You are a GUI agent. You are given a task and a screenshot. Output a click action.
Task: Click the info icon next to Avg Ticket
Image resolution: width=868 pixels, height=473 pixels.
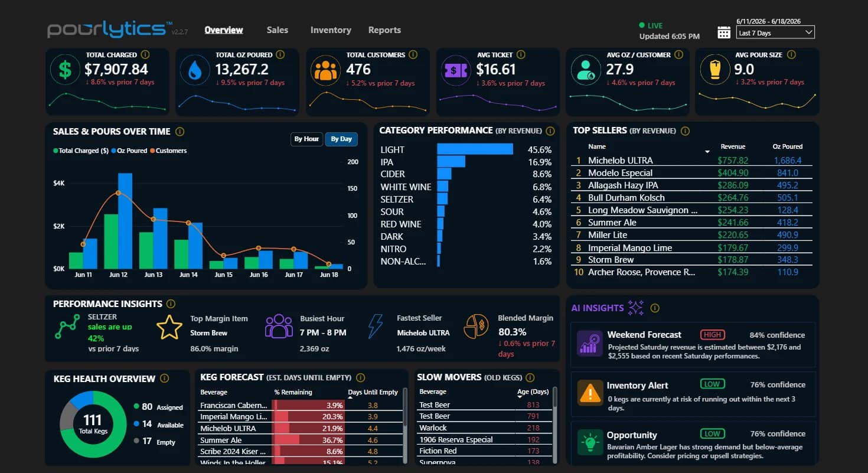tap(521, 54)
